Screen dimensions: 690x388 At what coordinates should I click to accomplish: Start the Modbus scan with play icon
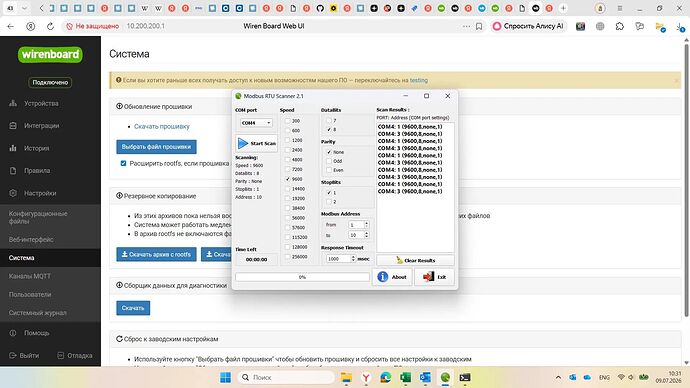click(x=257, y=143)
